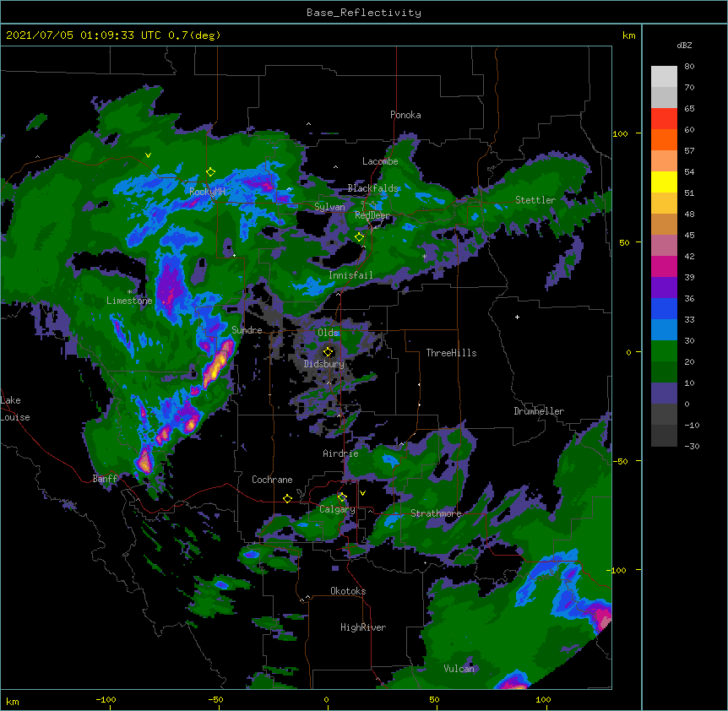Click the km unit label beside the timestamp
The image size is (728, 711).
coord(628,35)
